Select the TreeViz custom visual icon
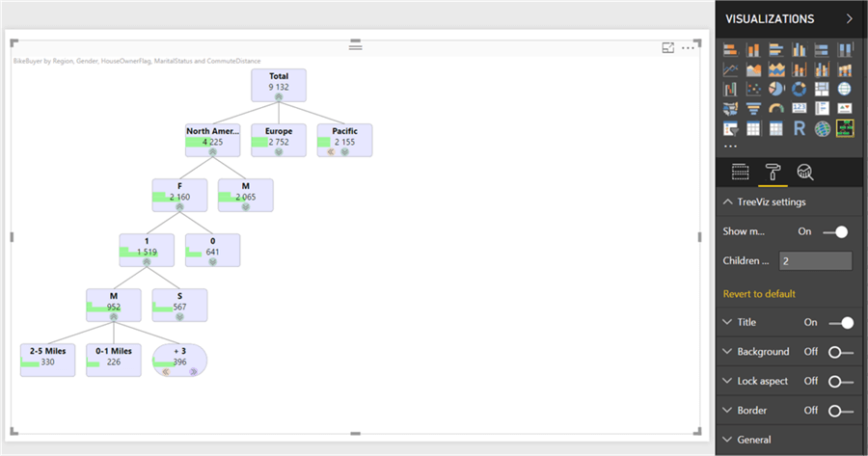This screenshot has width=868, height=456. (x=845, y=128)
